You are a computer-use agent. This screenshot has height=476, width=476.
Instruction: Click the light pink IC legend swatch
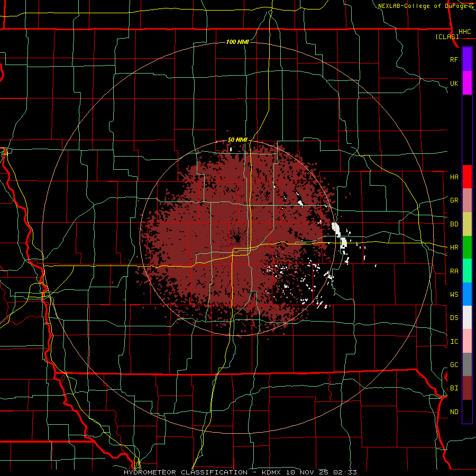(x=467, y=341)
